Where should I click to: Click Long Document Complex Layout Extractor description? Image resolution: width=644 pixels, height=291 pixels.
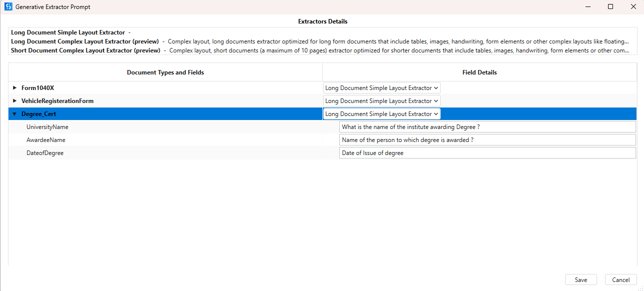tap(320, 41)
